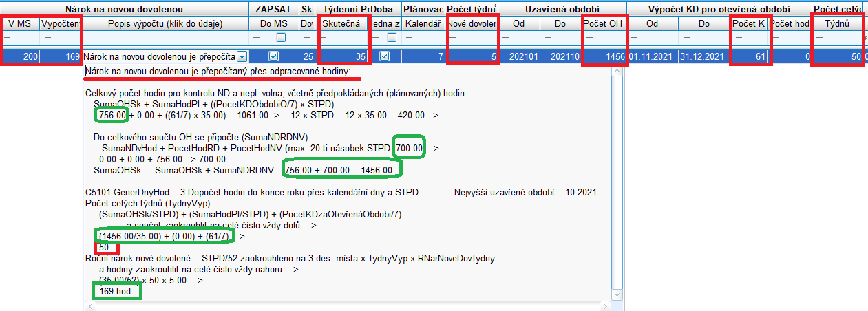
Task: Click the 'Počet celých týdnů (TydnyVyp) =' line
Action: click(x=151, y=204)
